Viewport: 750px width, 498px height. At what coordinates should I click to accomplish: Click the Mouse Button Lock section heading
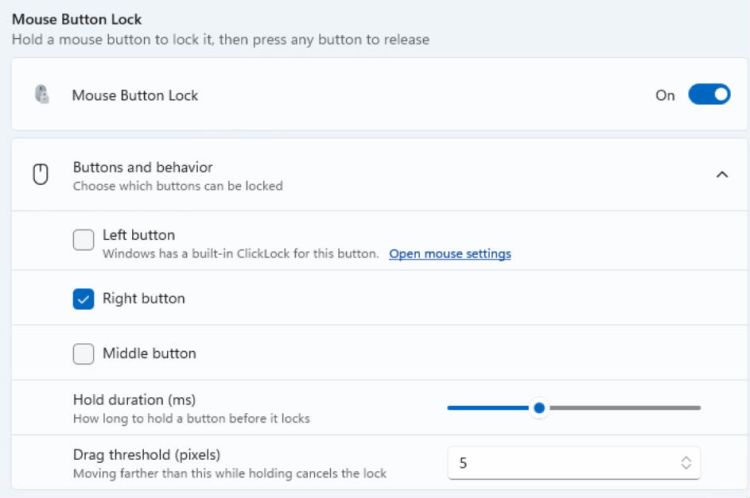tap(77, 20)
